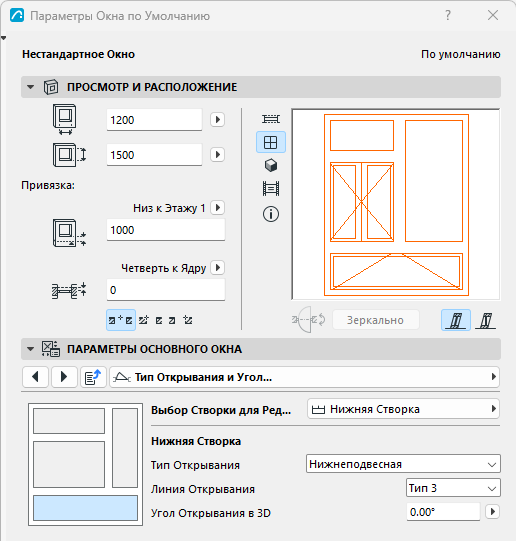Select the front elevation preview icon
516x541 pixels.
tap(271, 142)
